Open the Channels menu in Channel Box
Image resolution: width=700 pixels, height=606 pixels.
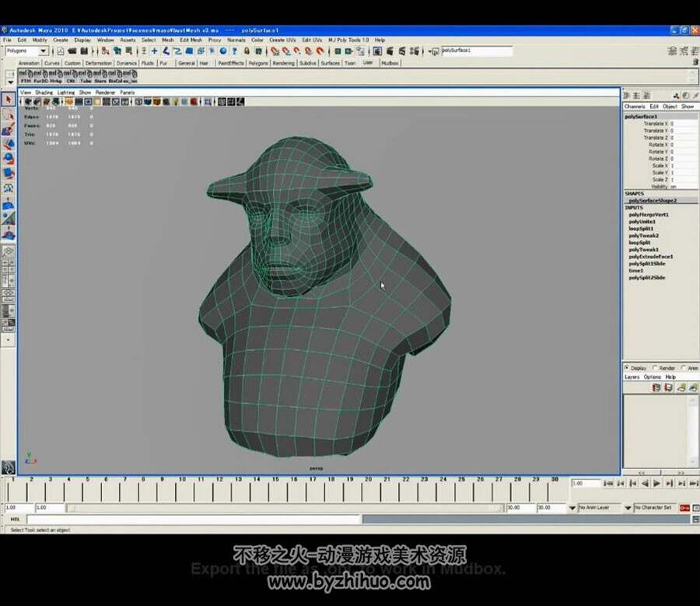(x=635, y=107)
